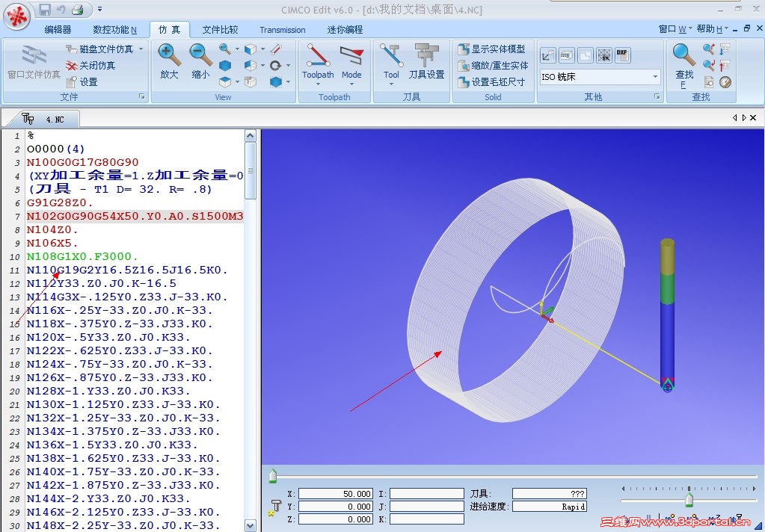Click the small zoom-window magnifier icon in View

point(225,49)
